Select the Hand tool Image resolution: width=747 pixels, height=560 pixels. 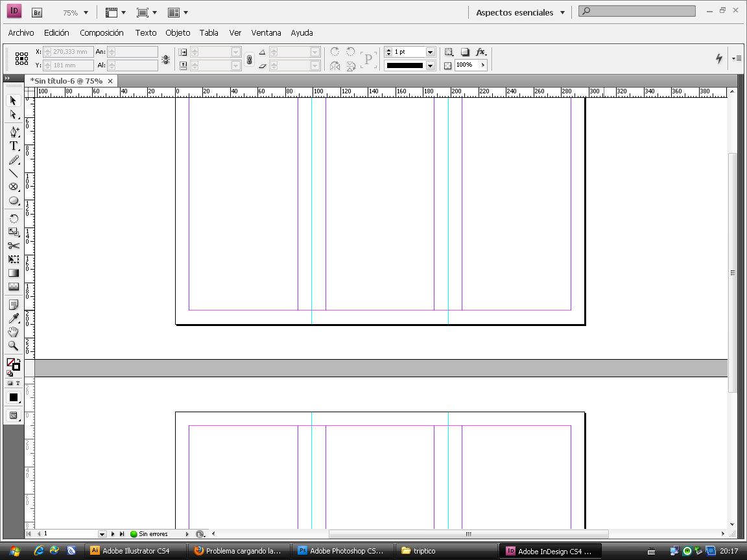point(14,332)
